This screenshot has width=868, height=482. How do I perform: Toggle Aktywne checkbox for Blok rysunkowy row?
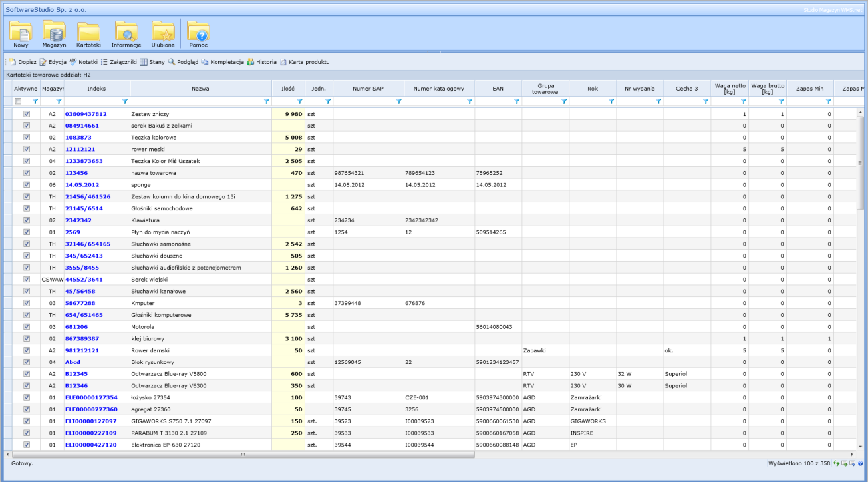[27, 362]
